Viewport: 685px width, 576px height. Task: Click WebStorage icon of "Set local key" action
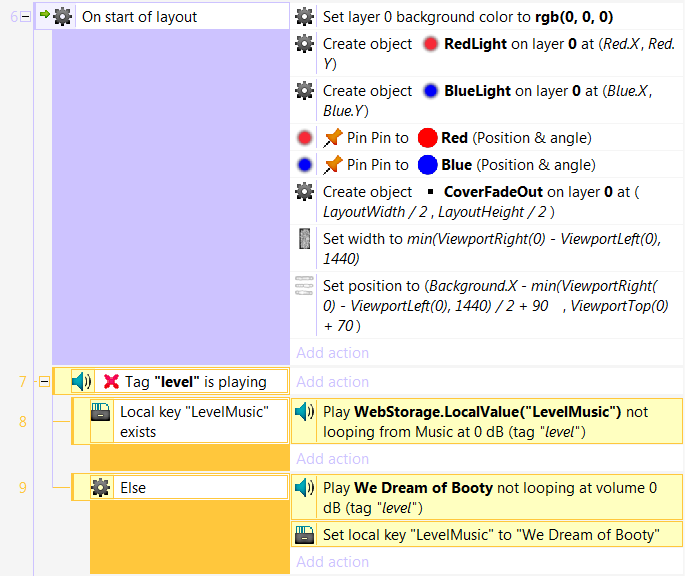coord(305,535)
